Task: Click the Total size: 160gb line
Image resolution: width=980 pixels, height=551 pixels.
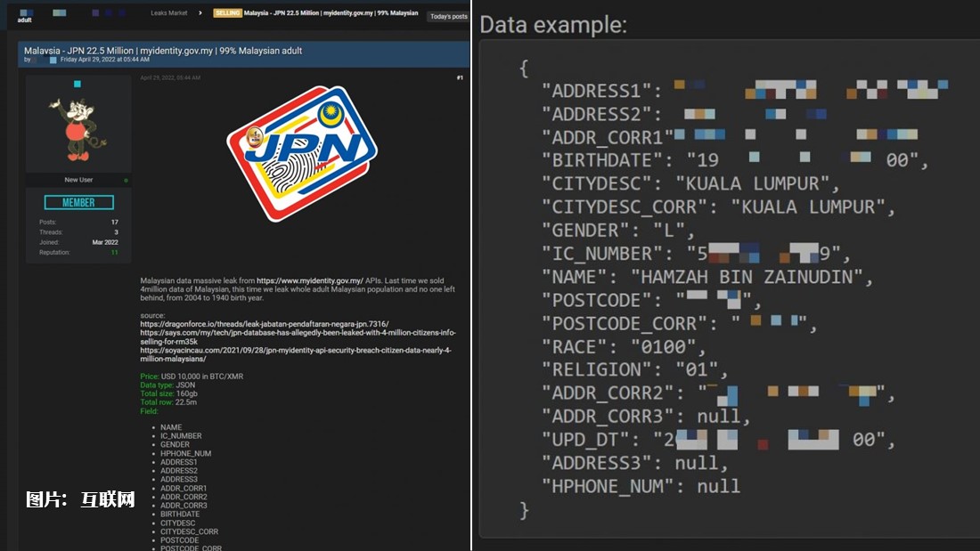Action: pos(168,394)
